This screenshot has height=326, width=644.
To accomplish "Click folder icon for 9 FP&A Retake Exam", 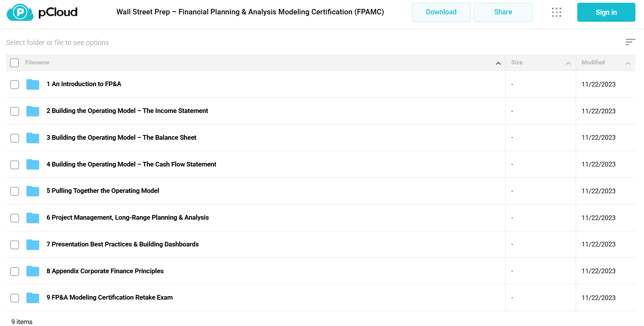I will (33, 298).
